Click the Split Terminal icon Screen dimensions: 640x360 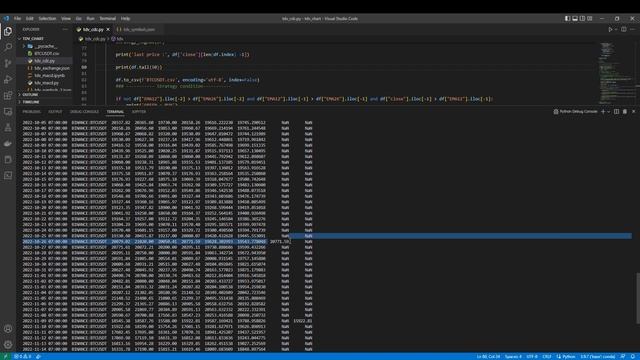[616, 111]
